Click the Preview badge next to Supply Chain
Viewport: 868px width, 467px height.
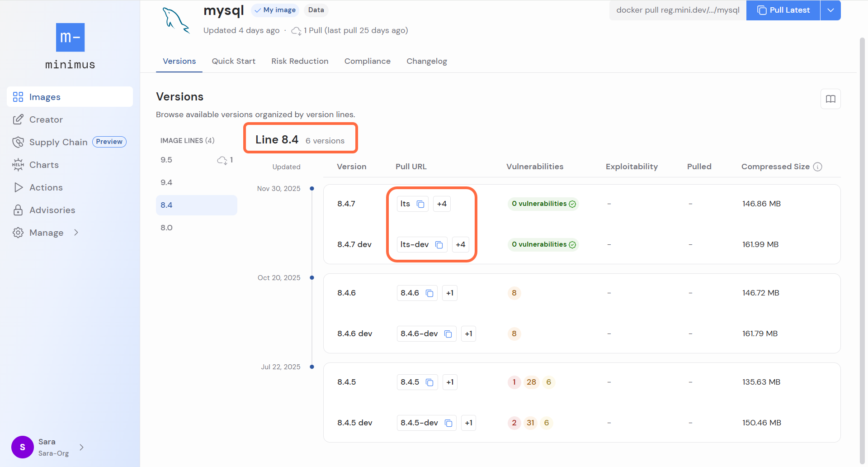109,142
